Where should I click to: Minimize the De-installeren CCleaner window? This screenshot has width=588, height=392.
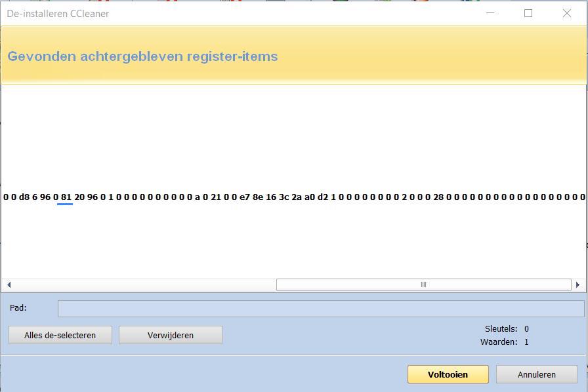(490, 13)
